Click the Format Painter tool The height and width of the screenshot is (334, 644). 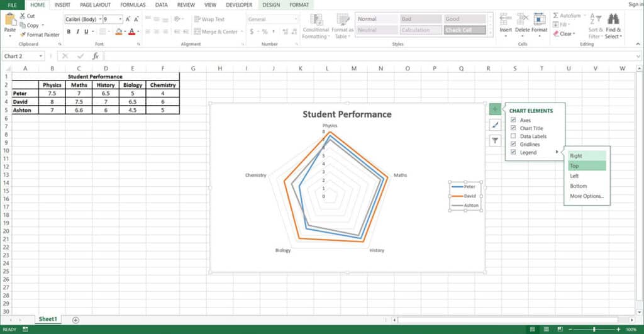click(x=39, y=35)
